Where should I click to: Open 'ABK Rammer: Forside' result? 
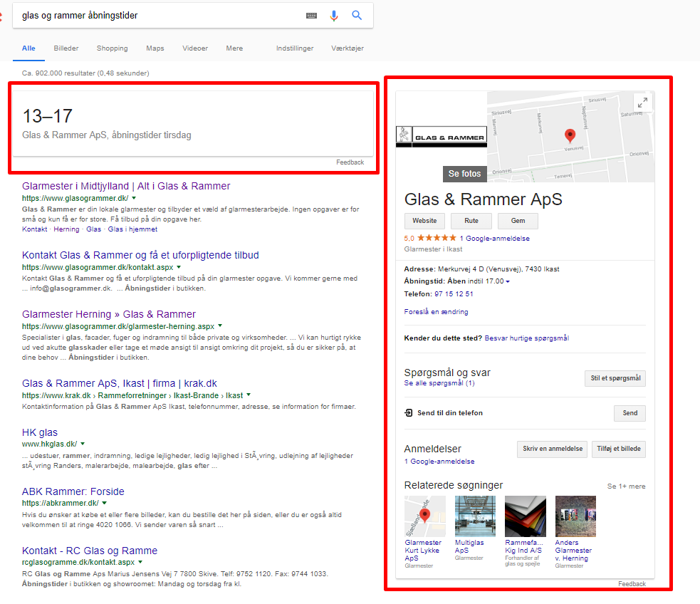[73, 491]
